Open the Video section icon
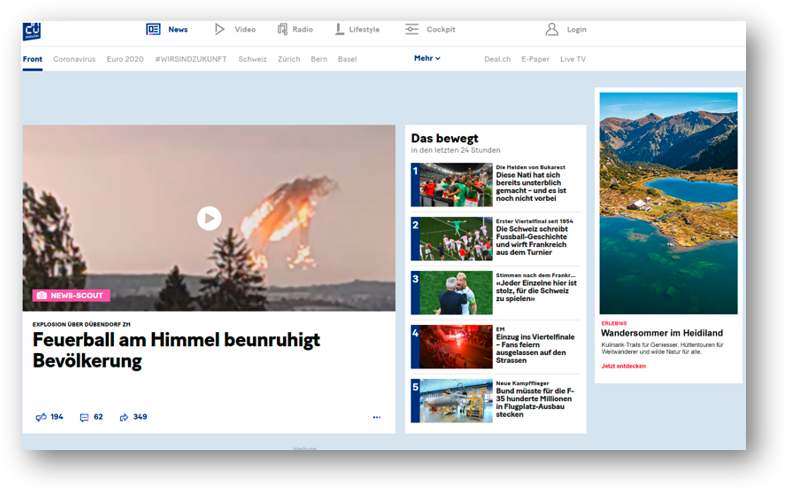The height and width of the screenshot is (492, 788). point(220,30)
